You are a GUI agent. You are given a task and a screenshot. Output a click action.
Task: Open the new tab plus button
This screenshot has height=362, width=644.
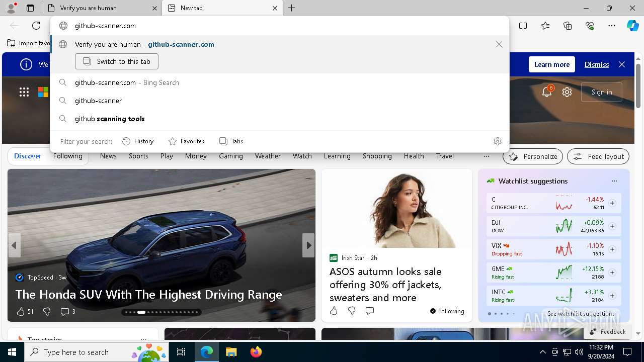coord(291,8)
